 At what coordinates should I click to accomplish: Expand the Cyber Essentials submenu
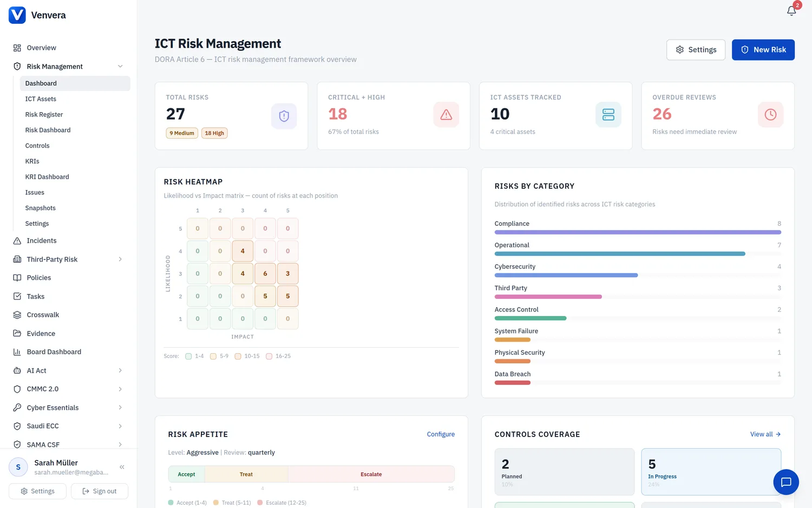120,408
